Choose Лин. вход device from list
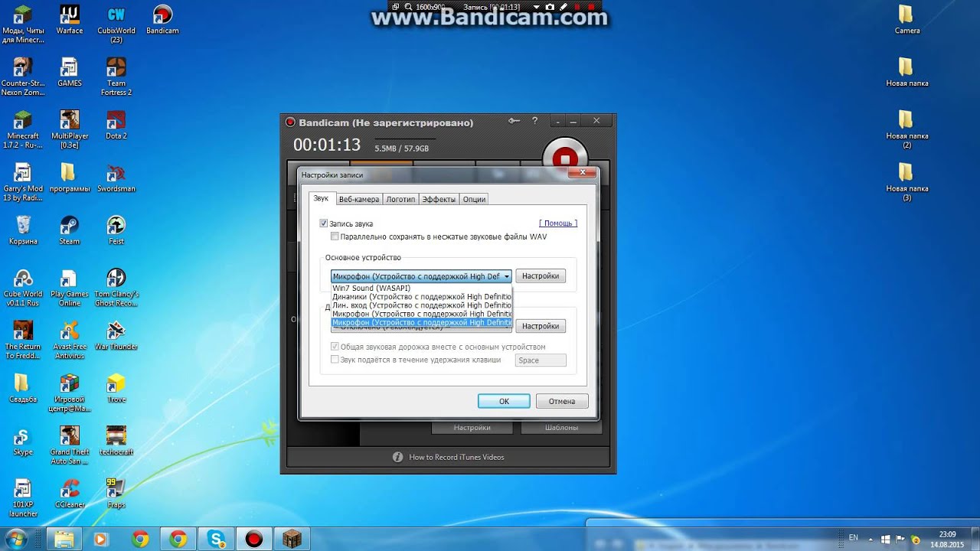This screenshot has width=980, height=551. [x=421, y=305]
